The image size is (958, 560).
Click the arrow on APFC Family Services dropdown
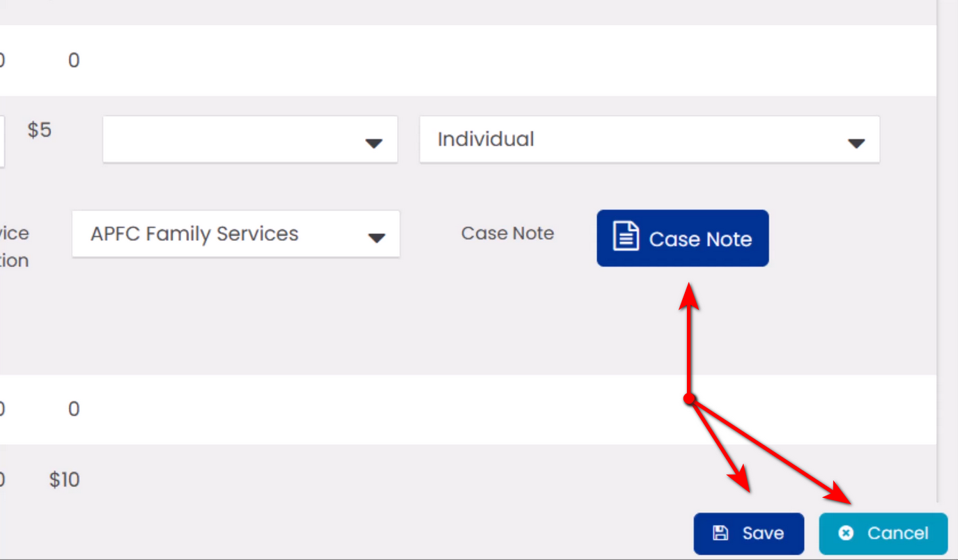[x=376, y=238]
